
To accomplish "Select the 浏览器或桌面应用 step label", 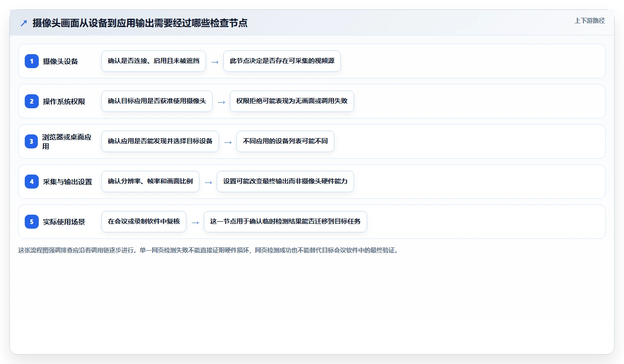I will (x=67, y=141).
